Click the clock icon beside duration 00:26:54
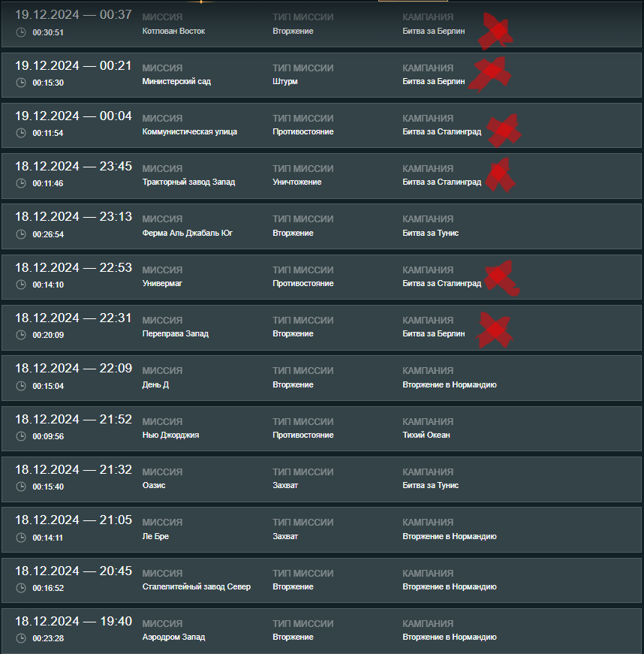This screenshot has height=654, width=644. 21,234
